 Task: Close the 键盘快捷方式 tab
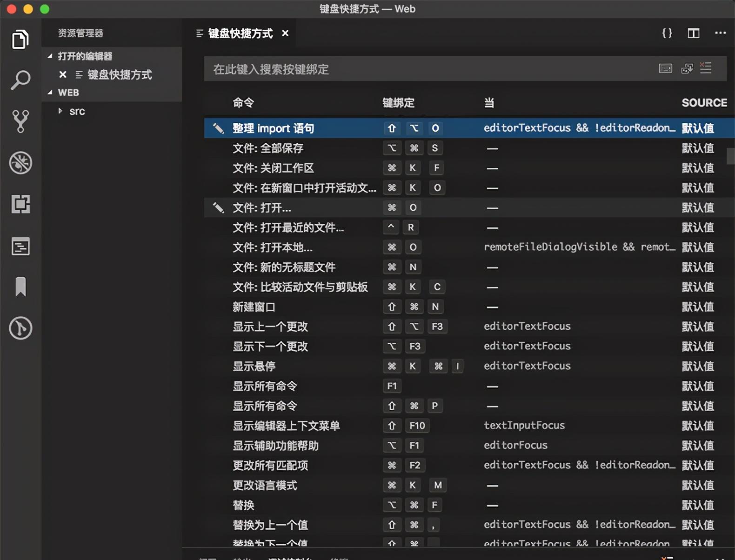285,33
